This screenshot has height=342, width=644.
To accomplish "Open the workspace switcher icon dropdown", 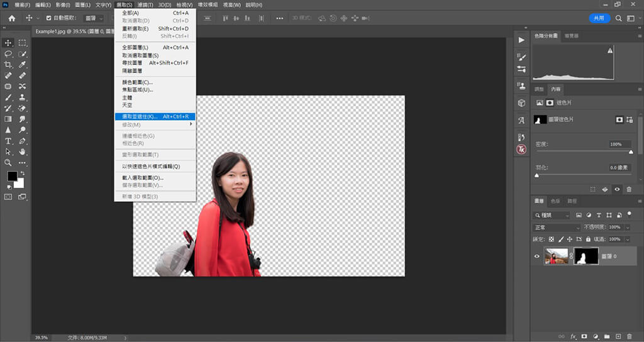I will click(631, 18).
